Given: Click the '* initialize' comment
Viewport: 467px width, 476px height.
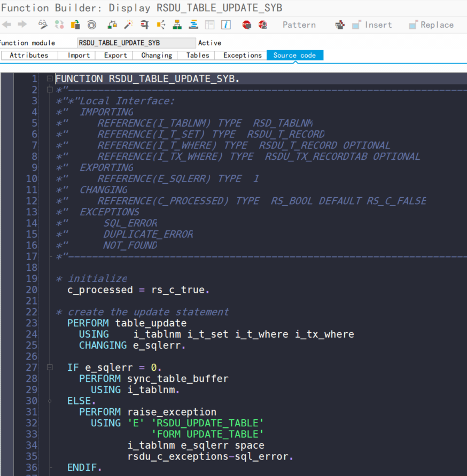Looking at the screenshot, I should (x=92, y=279).
